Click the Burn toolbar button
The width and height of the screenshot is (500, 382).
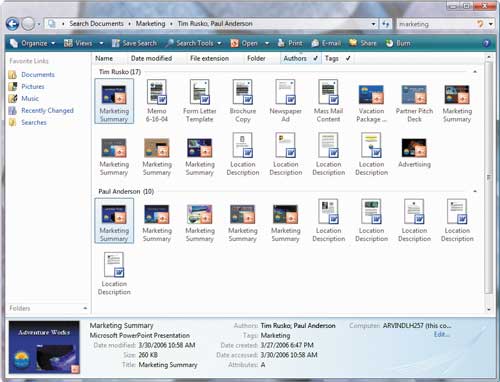(398, 43)
